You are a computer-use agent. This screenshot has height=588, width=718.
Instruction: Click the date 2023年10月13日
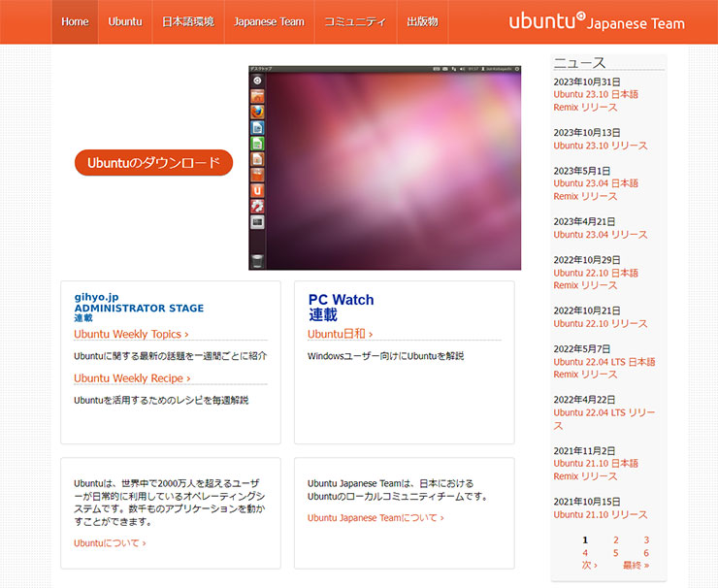(587, 133)
